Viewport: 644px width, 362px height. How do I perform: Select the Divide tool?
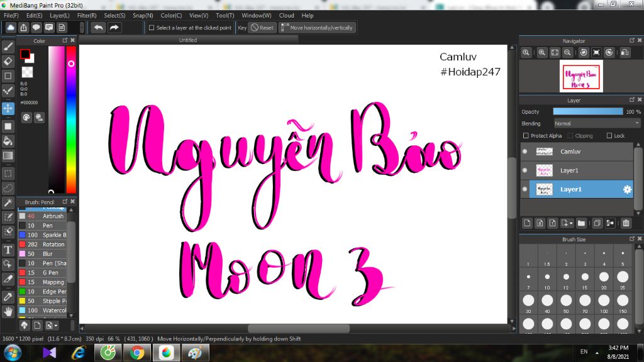click(x=8, y=278)
